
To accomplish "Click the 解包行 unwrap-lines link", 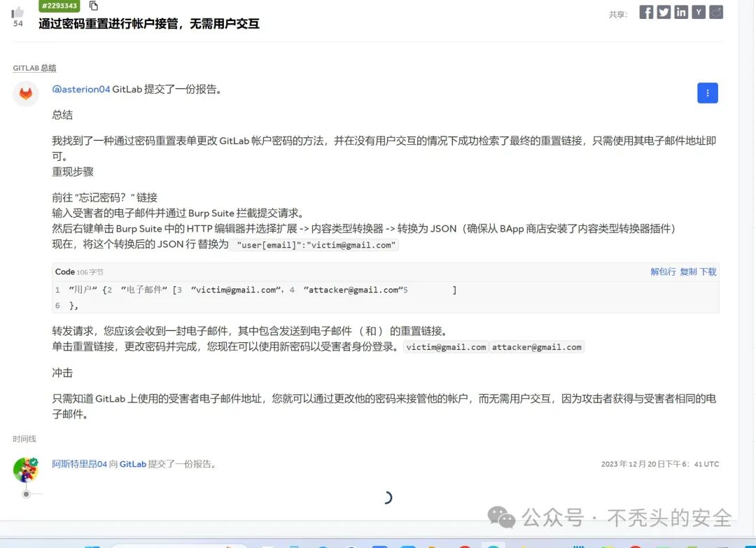I will pos(663,272).
